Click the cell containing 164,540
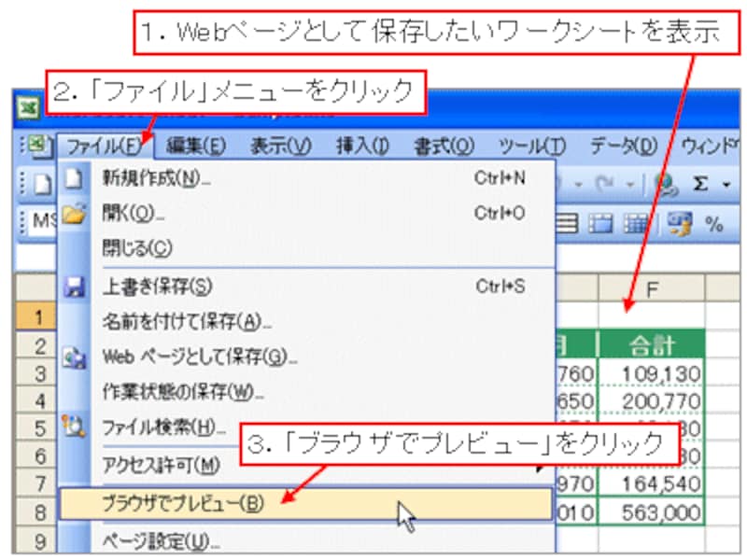This screenshot has height=560, width=747. click(x=652, y=483)
